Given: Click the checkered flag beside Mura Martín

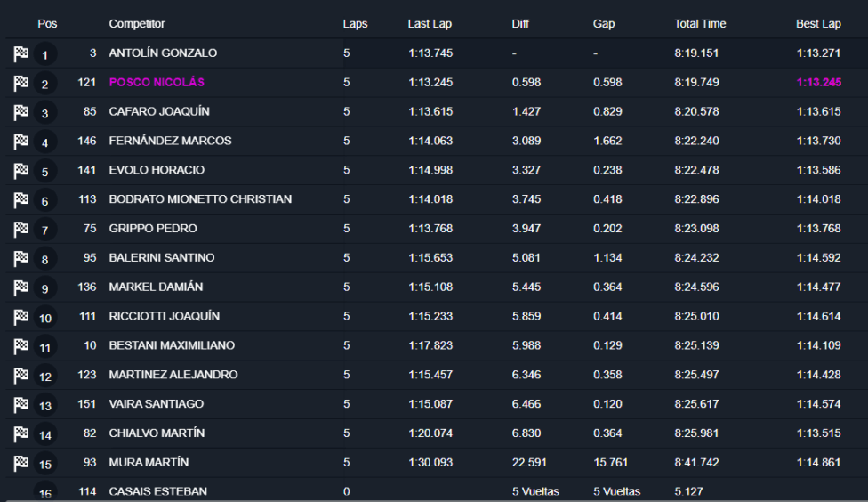Looking at the screenshot, I should pyautogui.click(x=21, y=464).
